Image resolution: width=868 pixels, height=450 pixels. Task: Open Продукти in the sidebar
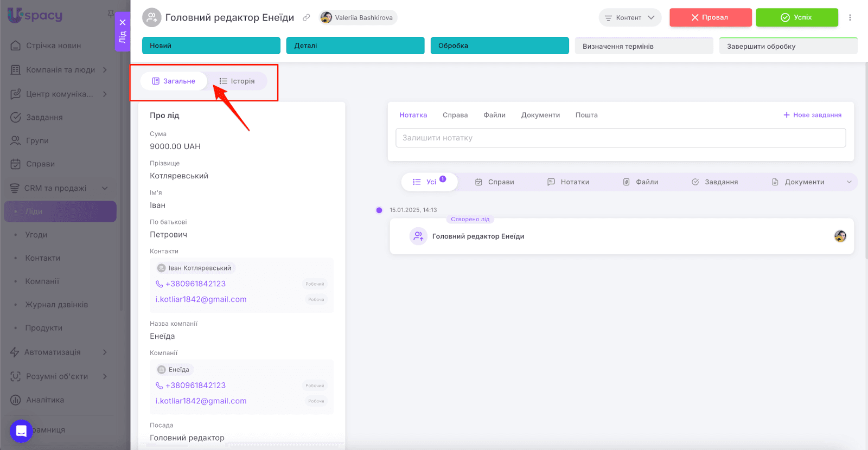point(44,328)
